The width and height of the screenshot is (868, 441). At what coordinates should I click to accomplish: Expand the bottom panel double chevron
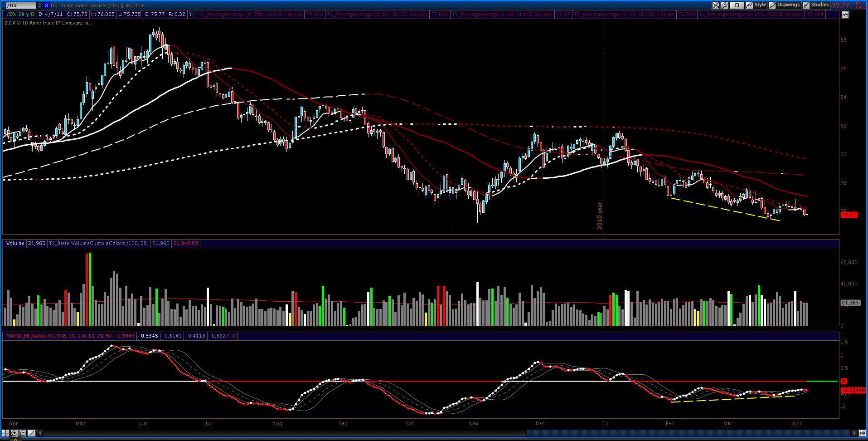coord(15,439)
